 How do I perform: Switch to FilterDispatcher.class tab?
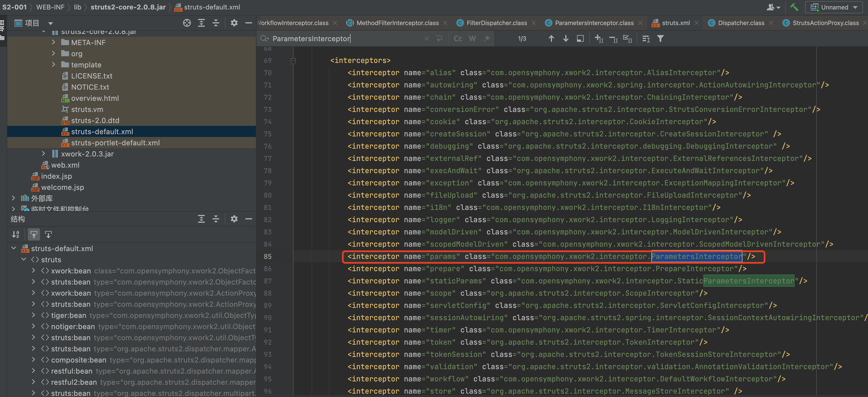coord(496,23)
